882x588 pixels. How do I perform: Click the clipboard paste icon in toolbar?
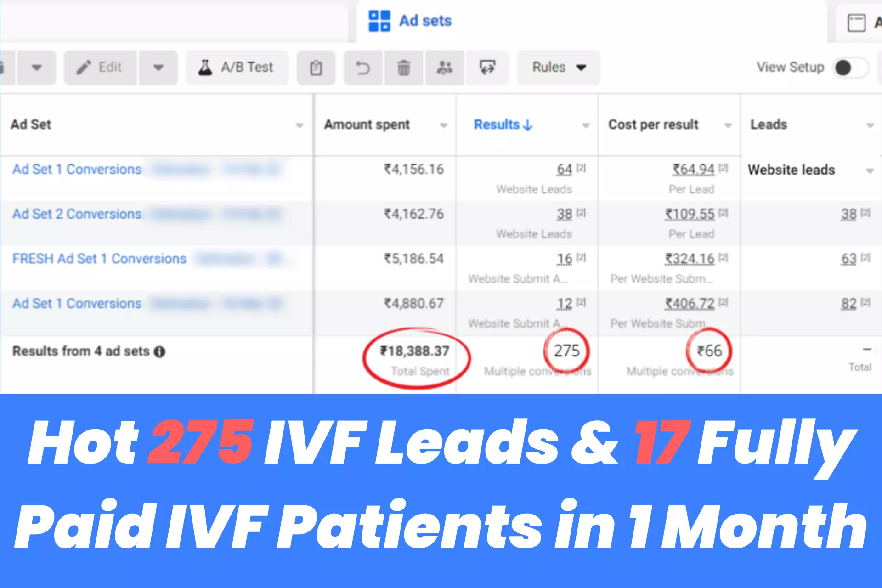click(x=316, y=68)
